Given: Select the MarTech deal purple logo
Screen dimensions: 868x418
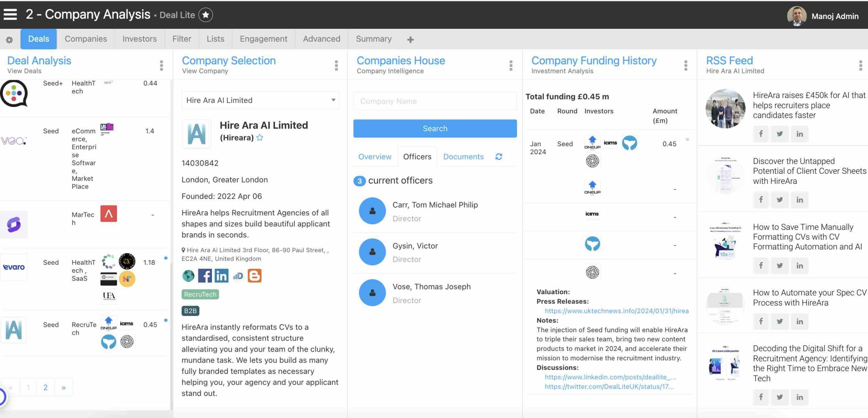Looking at the screenshot, I should (x=14, y=225).
